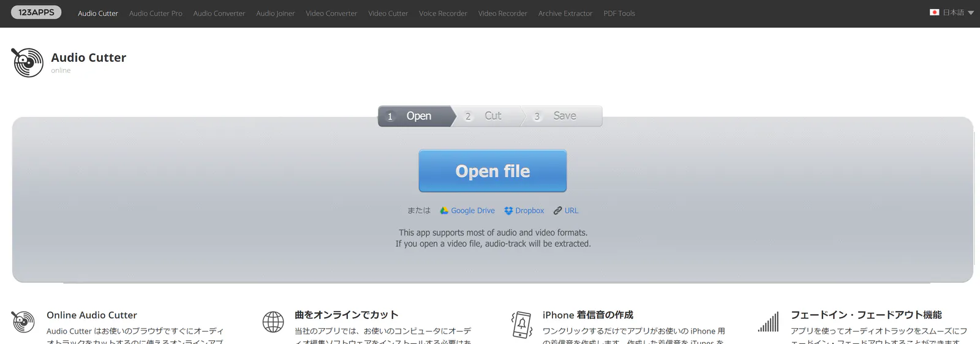Image resolution: width=980 pixels, height=344 pixels.
Task: Go to Audio Cutter Pro
Action: [156, 13]
